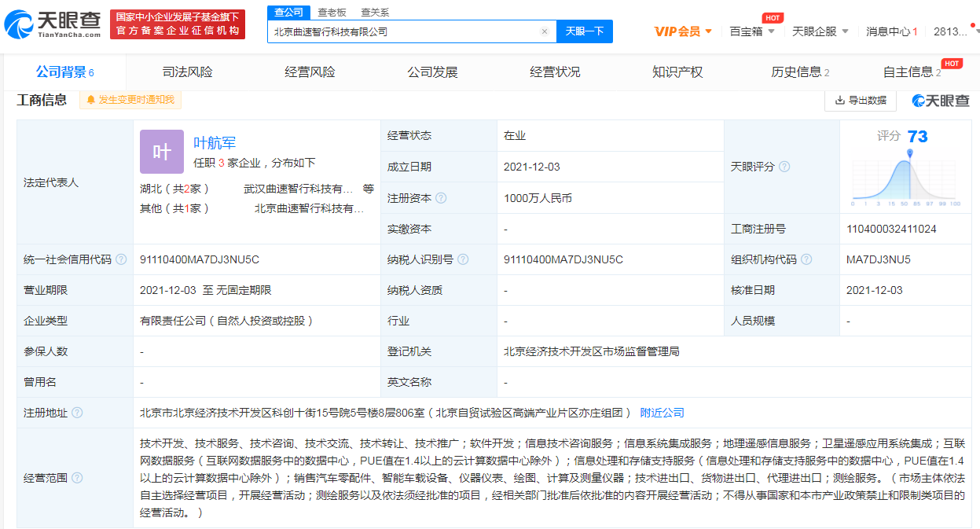Viewport: 980px width, 529px height.
Task: Click the purple 叶 avatar icon
Action: point(161,152)
